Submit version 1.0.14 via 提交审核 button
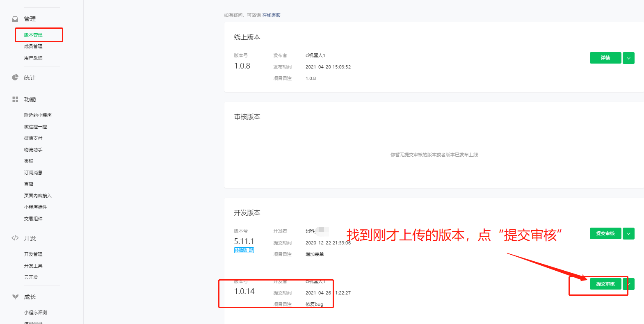This screenshot has width=644, height=324. 605,284
